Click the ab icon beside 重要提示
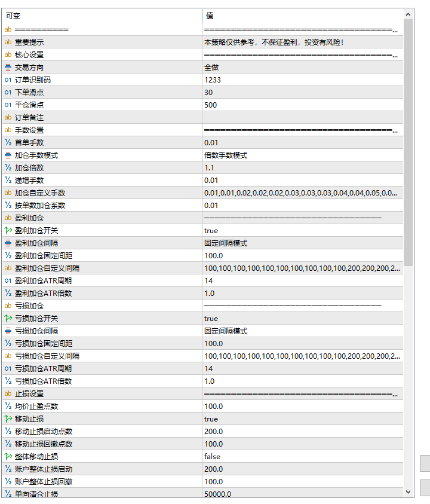 tap(8, 42)
